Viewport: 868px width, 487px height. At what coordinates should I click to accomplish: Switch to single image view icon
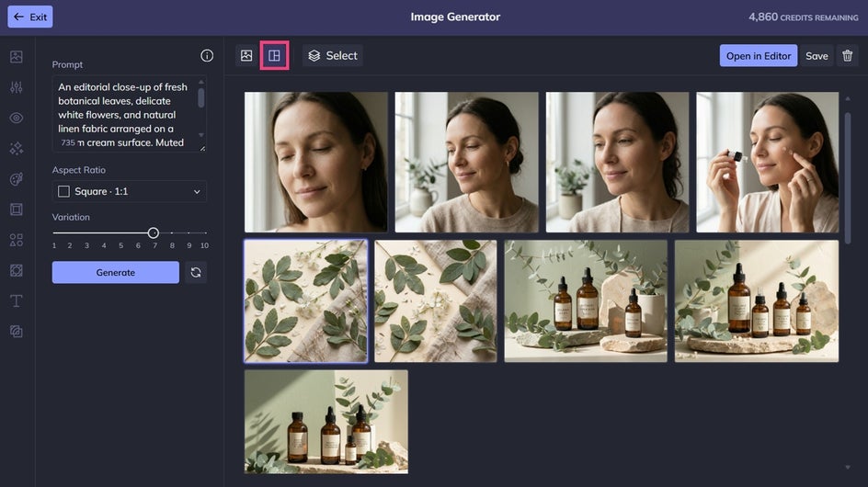pyautogui.click(x=246, y=55)
